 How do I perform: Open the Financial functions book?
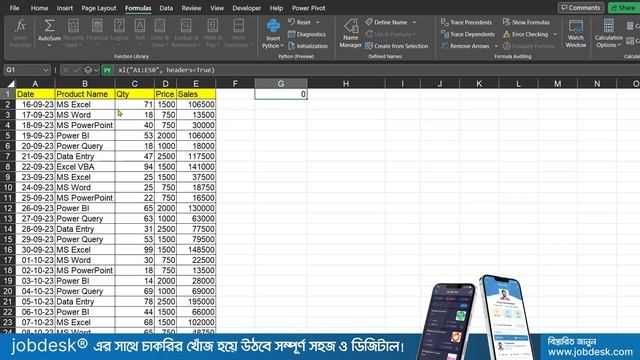tap(97, 26)
